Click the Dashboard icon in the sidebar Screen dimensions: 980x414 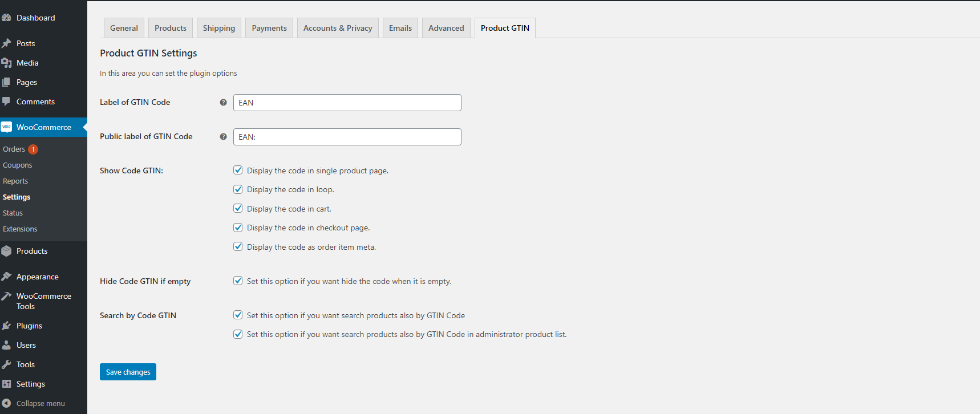coord(6,18)
